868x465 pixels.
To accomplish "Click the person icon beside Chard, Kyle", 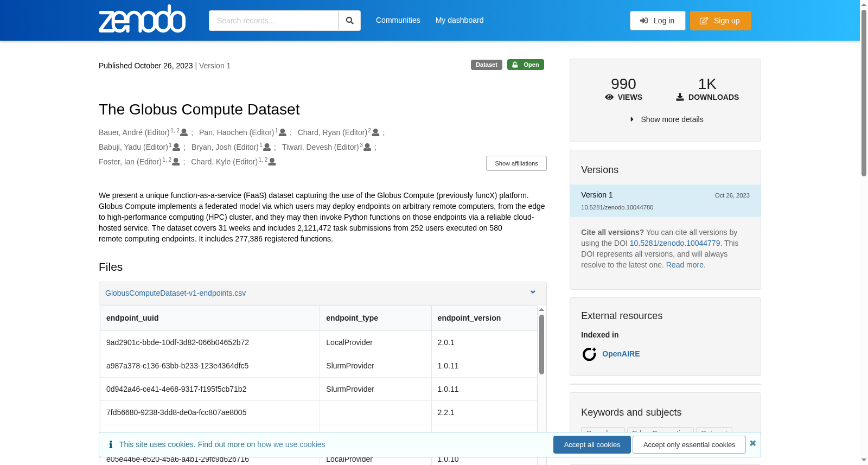I will point(272,162).
